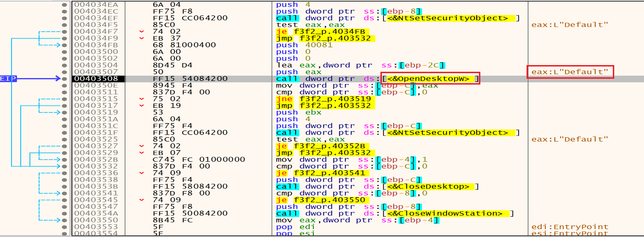The height and width of the screenshot is (237, 644).
Task: Click the EIP register marker label
Action: click(x=8, y=79)
